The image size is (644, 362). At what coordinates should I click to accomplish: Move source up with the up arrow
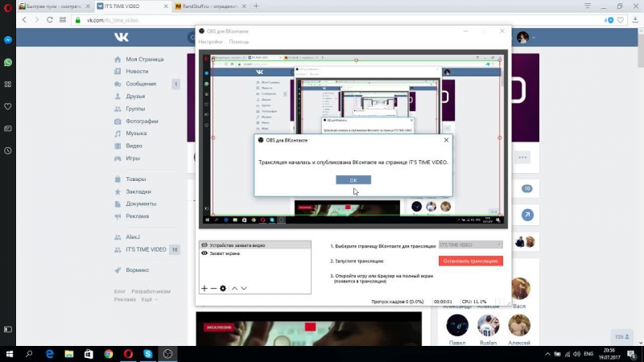tap(234, 289)
